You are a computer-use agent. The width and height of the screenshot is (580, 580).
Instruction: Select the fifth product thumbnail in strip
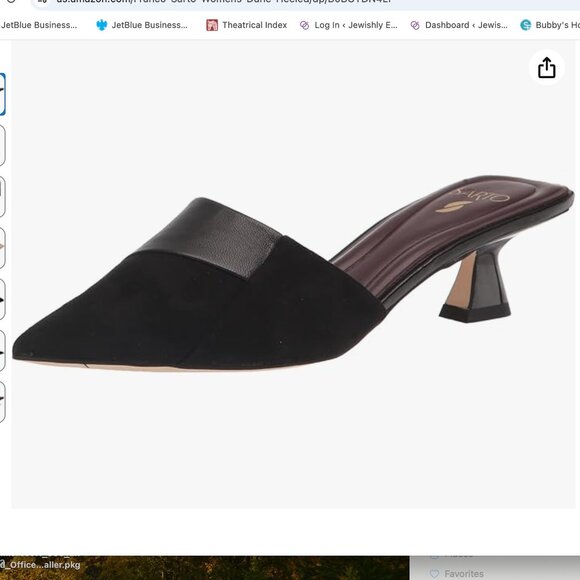[x=2, y=300]
